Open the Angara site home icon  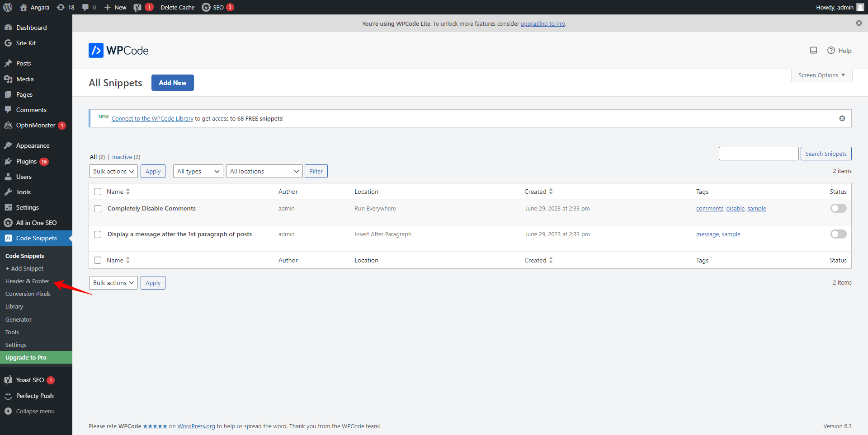(24, 7)
